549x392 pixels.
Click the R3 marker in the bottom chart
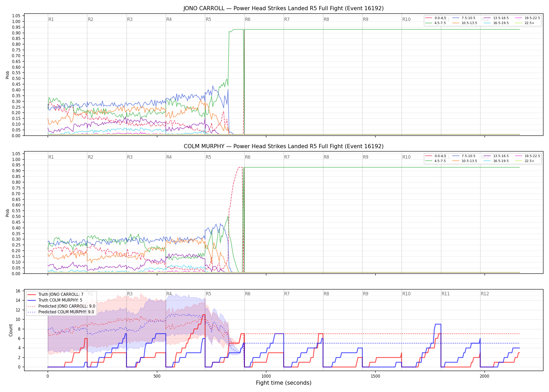pos(130,294)
